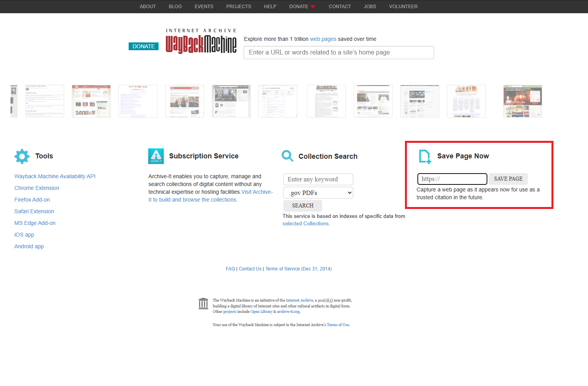The image size is (588, 386).
Task: Open the ABOUT menu item
Action: (x=148, y=7)
